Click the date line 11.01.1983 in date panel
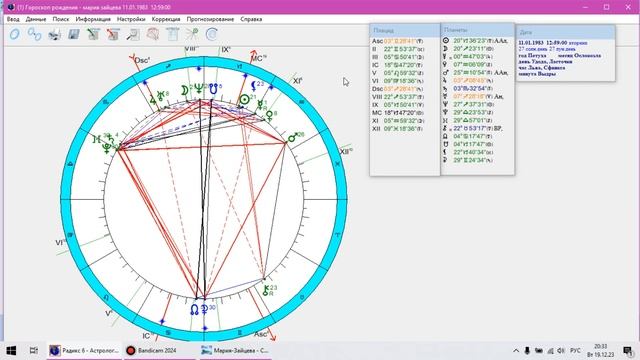The width and height of the screenshot is (640, 360). [x=553, y=43]
